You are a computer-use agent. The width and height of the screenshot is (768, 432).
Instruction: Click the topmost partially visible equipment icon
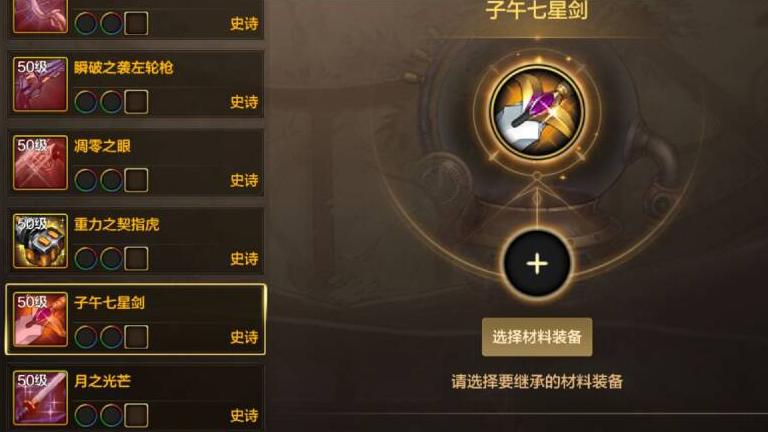40,16
